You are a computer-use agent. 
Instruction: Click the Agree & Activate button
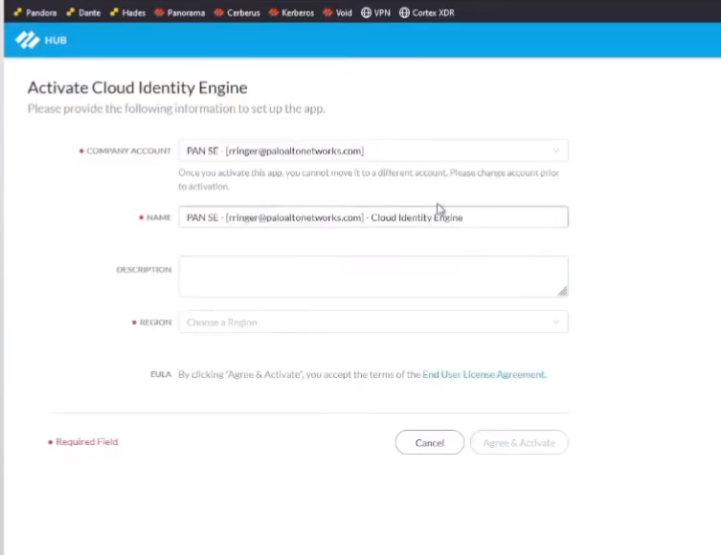(x=519, y=442)
